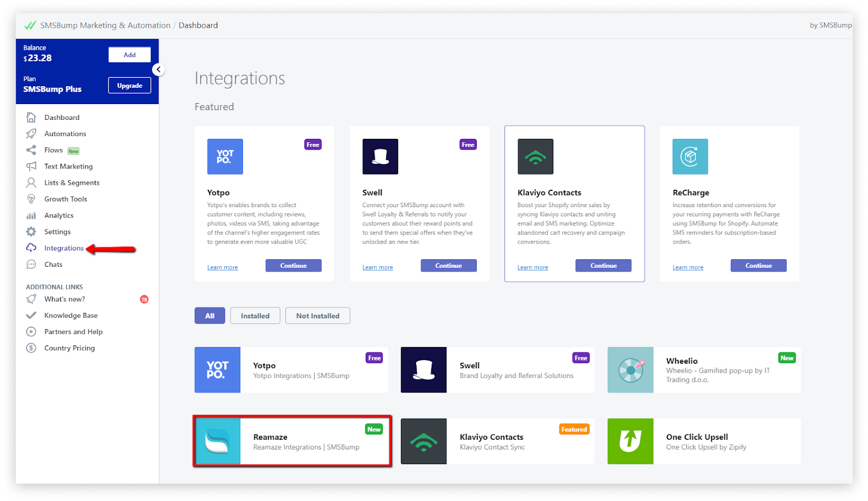Go to Integrations sidebar item
Image resolution: width=868 pixels, height=501 pixels.
point(64,248)
